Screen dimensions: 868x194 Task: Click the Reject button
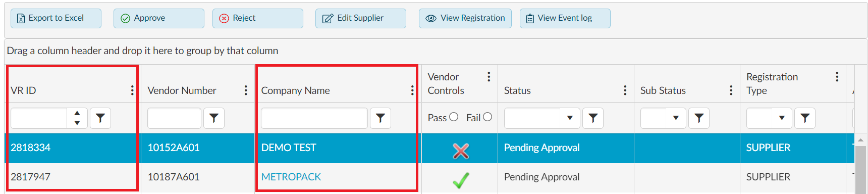(258, 18)
